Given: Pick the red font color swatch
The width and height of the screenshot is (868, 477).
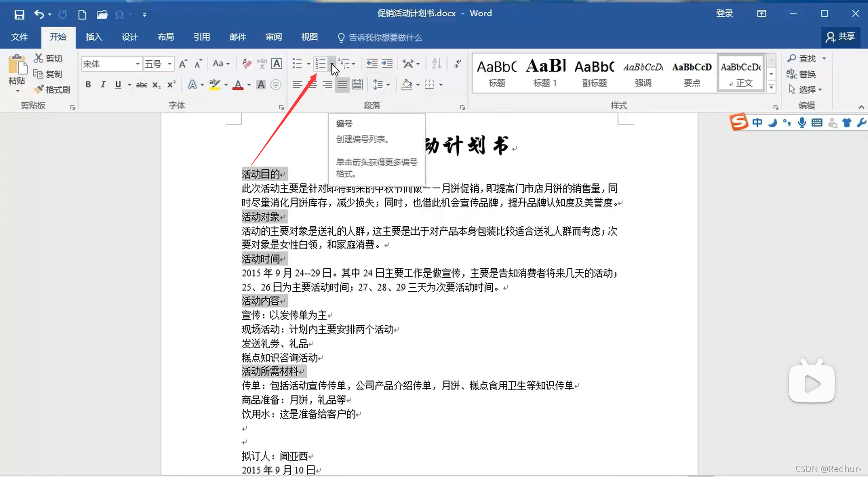Looking at the screenshot, I should (x=239, y=84).
